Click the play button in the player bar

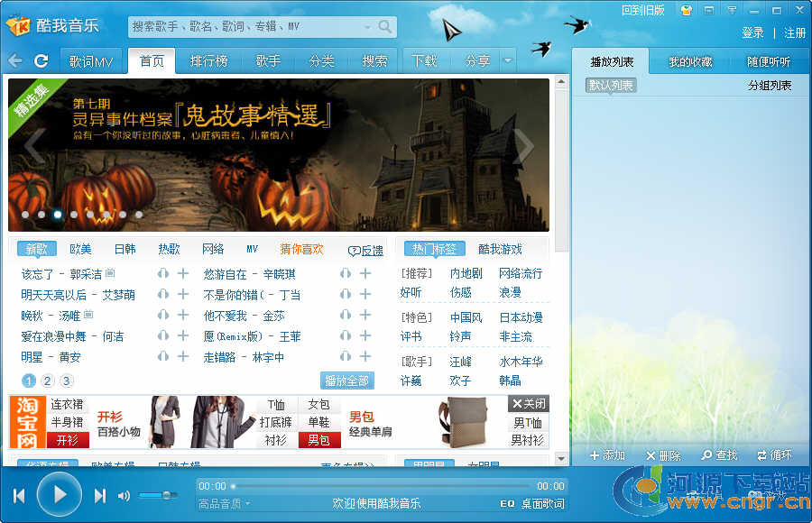click(60, 494)
